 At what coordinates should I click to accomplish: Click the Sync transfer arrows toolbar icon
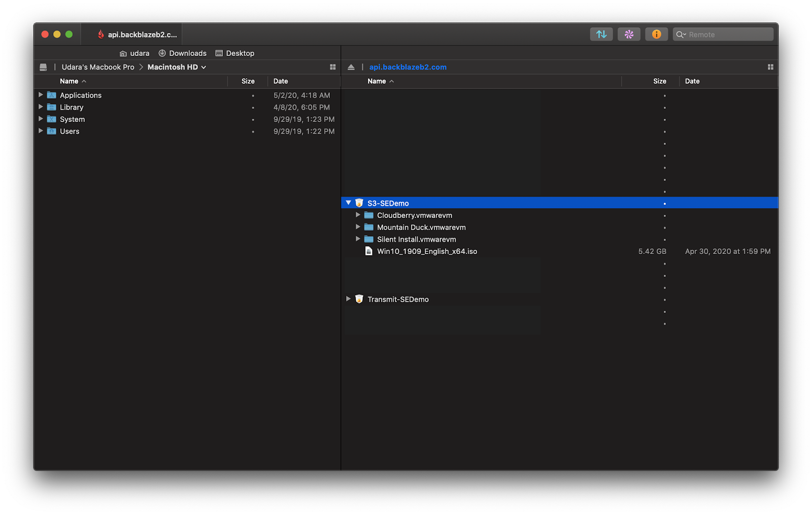point(601,34)
